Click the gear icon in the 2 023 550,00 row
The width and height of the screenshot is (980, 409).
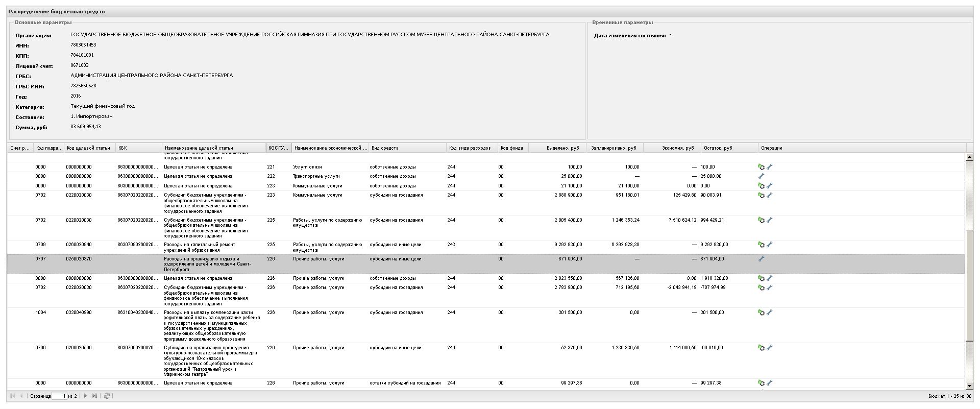click(x=761, y=278)
